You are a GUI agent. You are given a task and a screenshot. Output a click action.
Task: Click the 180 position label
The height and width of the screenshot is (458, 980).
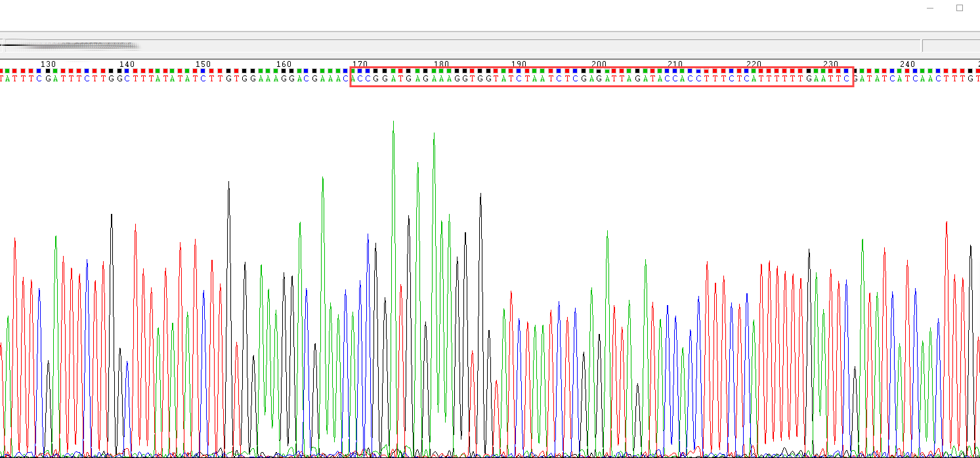(441, 64)
